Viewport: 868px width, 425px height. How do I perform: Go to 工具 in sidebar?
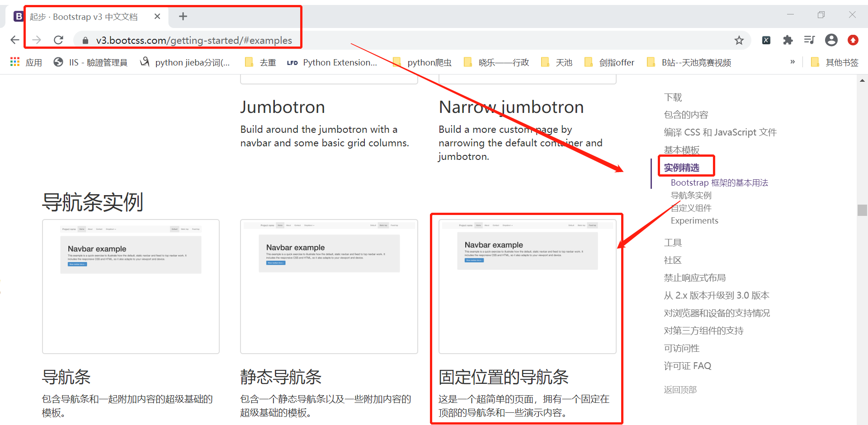673,243
